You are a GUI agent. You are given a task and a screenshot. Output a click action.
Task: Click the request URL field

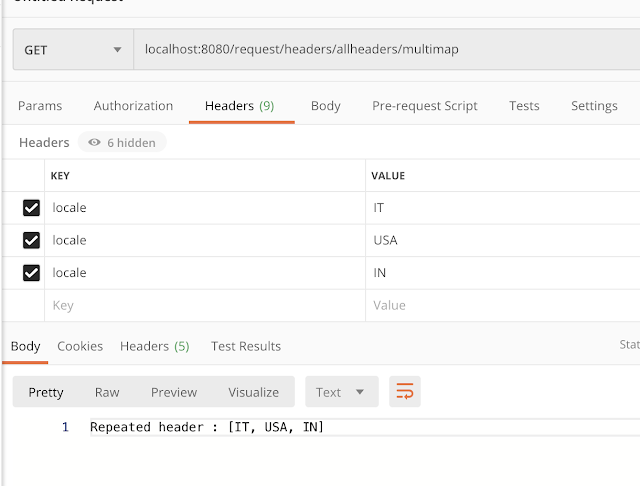[387, 49]
